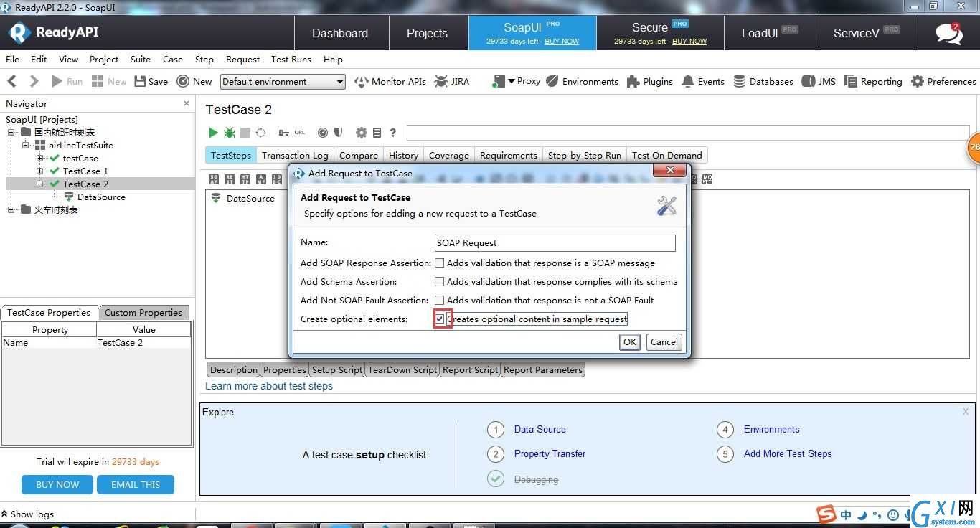
Task: Open the Data Source checklist link
Action: coord(540,429)
